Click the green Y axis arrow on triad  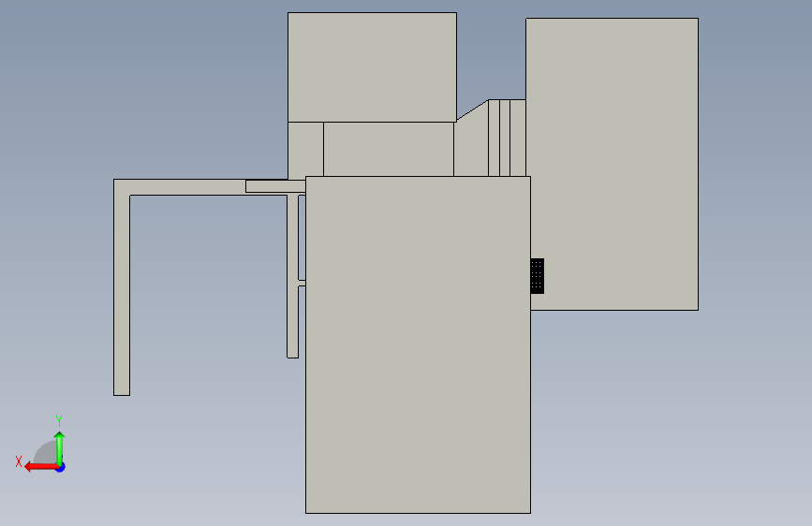60,447
